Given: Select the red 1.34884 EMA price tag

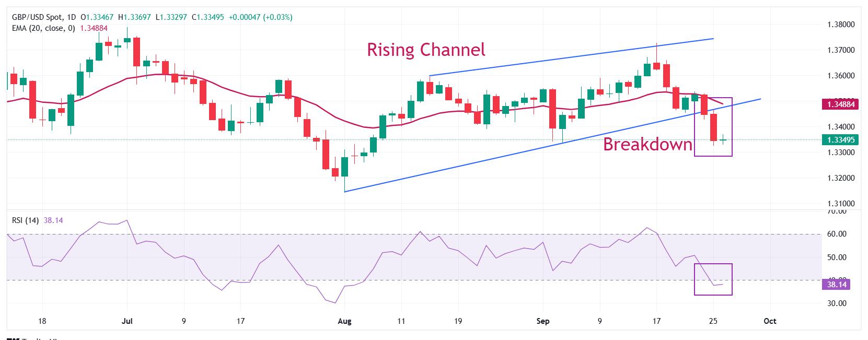Looking at the screenshot, I should pos(841,104).
